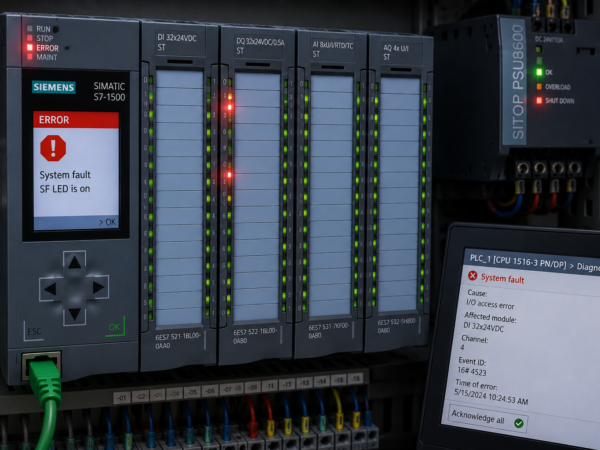Click the SIEMENS logo on the CPU
Viewport: 600px width, 450px height.
tap(54, 87)
